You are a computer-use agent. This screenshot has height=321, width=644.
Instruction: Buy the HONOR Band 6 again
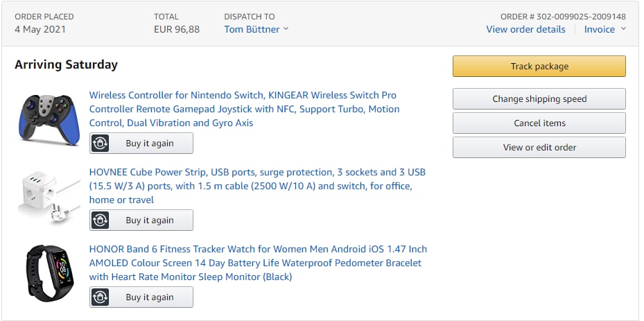click(149, 297)
